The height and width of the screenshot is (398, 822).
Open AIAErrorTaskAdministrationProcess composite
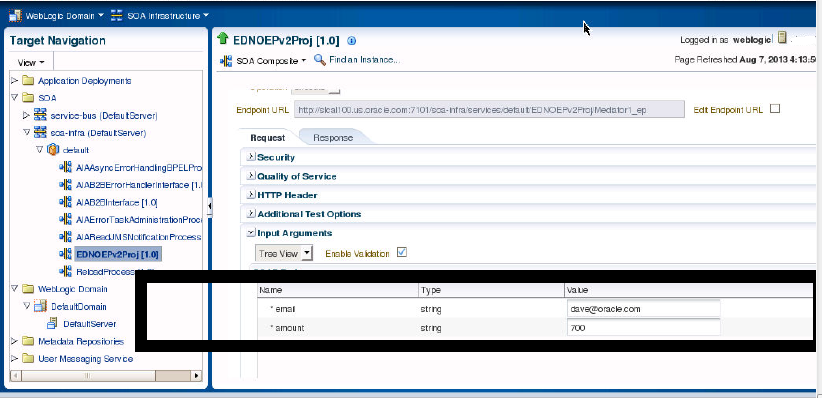(x=138, y=220)
